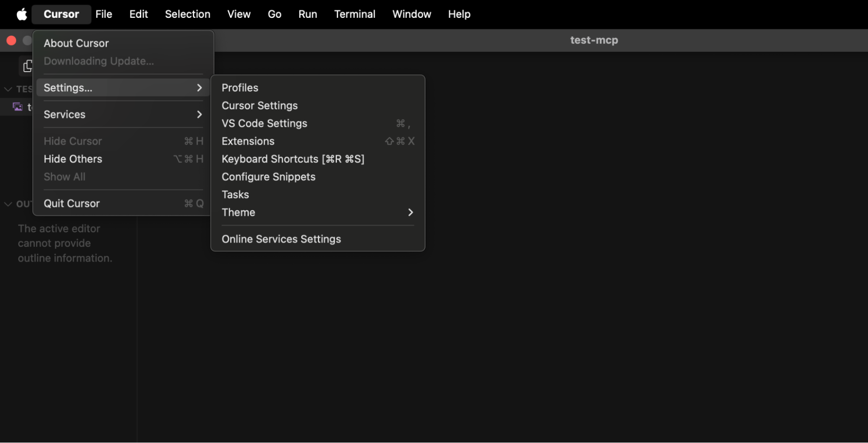Select Tasks in the Settings submenu

tap(318, 195)
